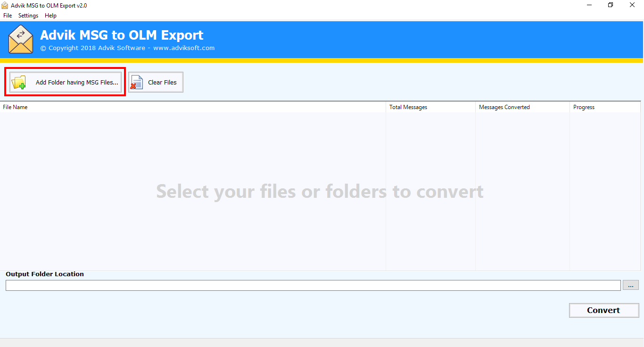
Task: Click the output folder browse (...) button
Action: pos(631,285)
